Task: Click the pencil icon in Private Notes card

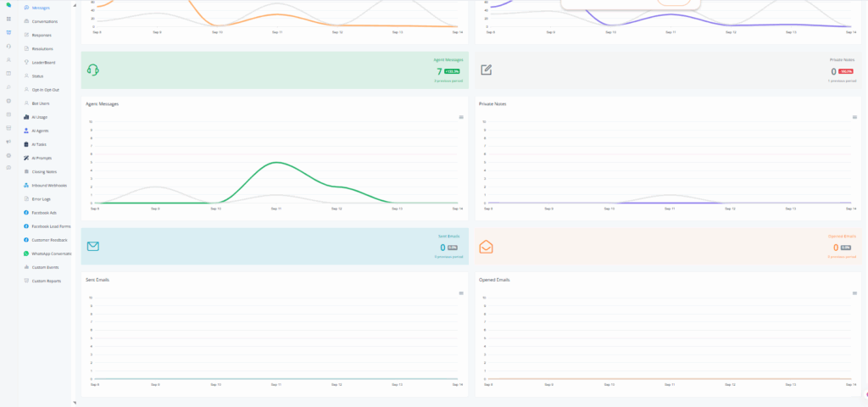Action: coord(487,70)
